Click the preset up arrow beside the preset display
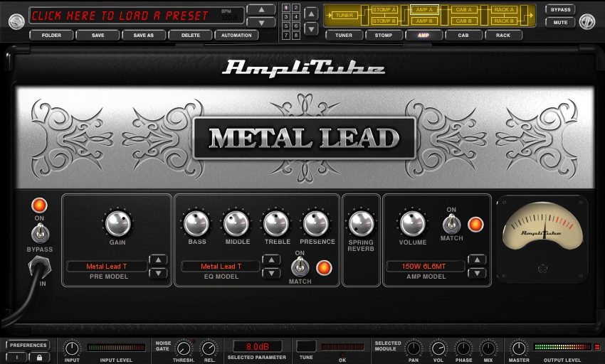 click(x=261, y=10)
